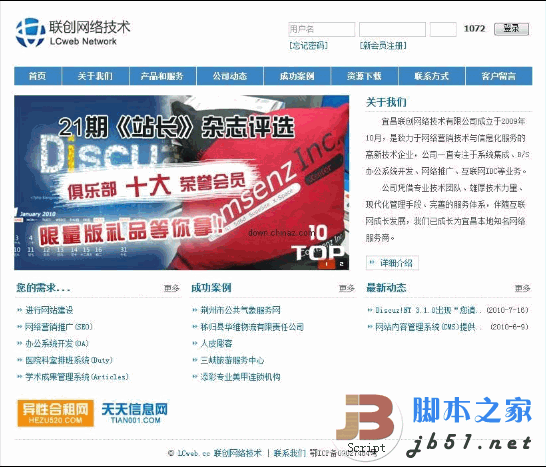Click the 登录 login button
546x467 pixels.
tap(511, 29)
